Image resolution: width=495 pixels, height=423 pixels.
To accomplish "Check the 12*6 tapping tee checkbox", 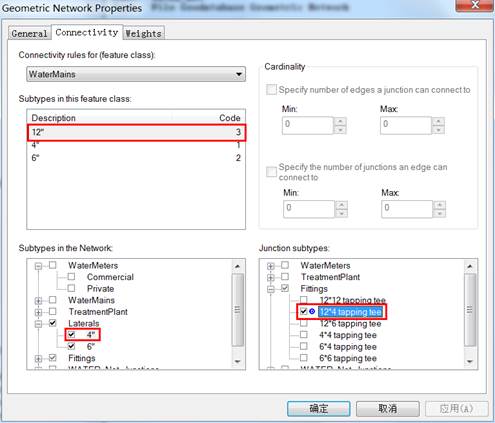I will pos(304,323).
